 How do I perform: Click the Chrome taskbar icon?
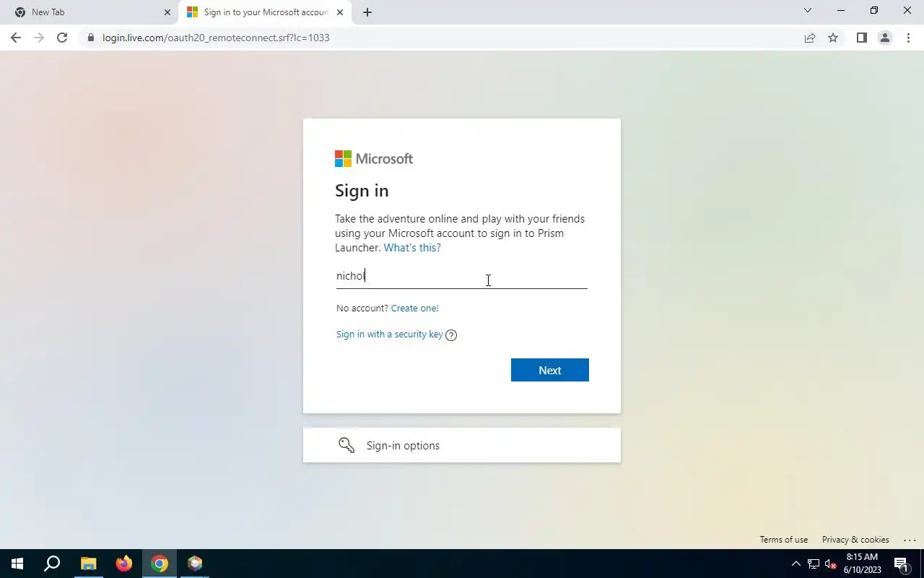pos(160,564)
